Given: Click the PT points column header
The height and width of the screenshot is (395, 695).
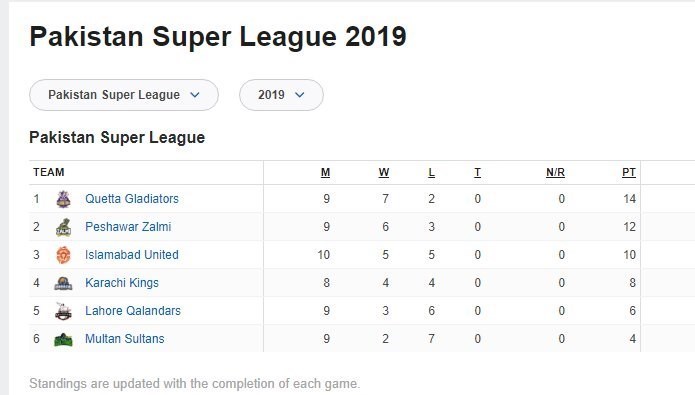Looking at the screenshot, I should tap(629, 172).
